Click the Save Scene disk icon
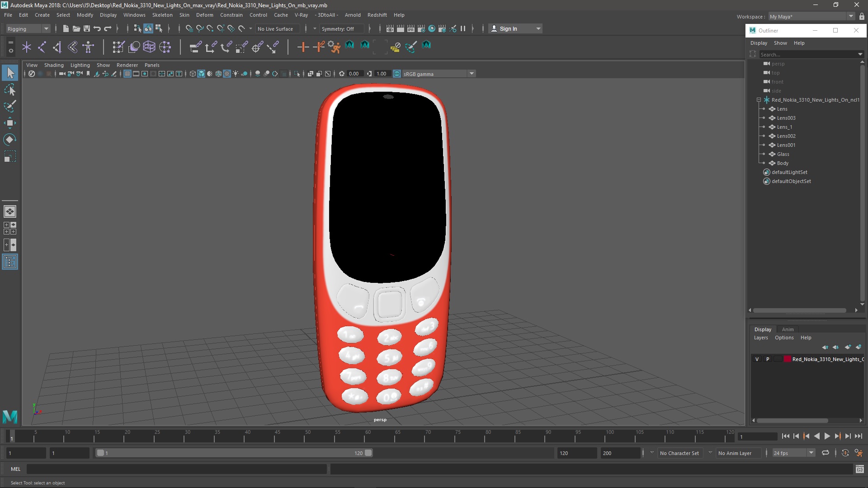The height and width of the screenshot is (488, 868). click(x=86, y=28)
